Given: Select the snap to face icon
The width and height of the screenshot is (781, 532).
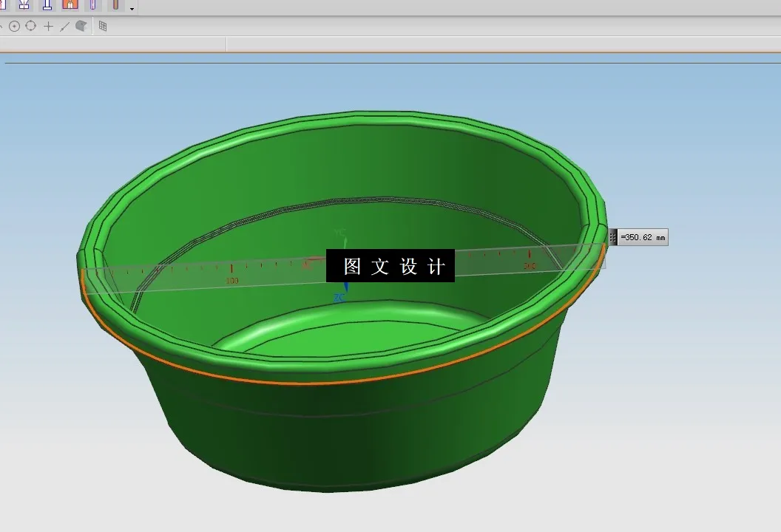Looking at the screenshot, I should coord(81,26).
